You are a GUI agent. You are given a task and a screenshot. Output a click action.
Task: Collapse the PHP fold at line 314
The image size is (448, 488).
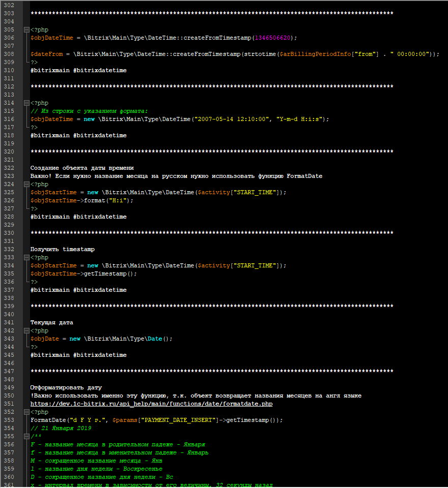click(26, 103)
